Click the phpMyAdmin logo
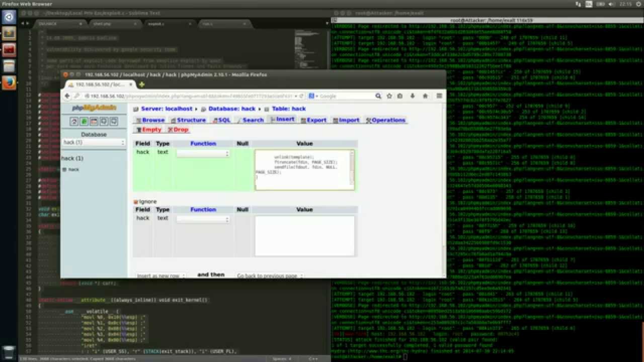This screenshot has width=644, height=362. point(94,108)
